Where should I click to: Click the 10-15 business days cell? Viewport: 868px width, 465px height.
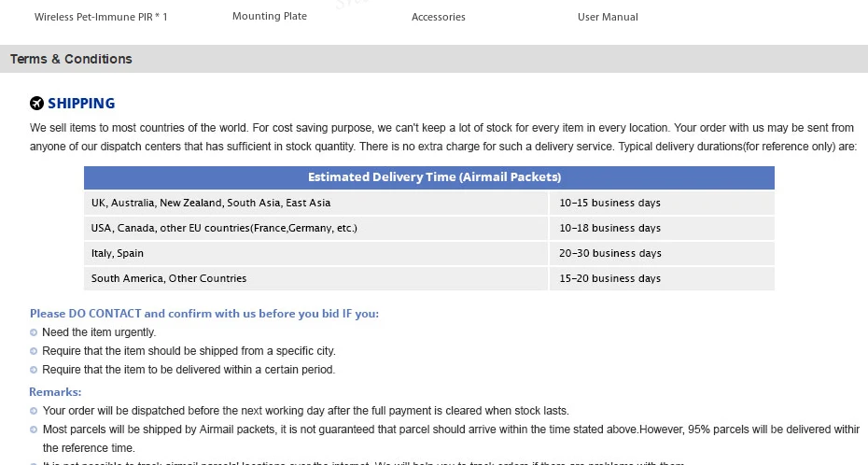point(662,203)
